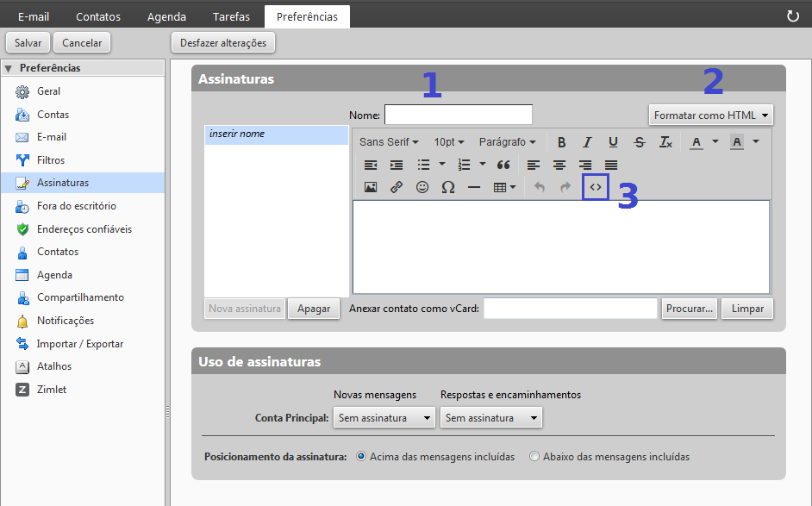The image size is (812, 506).
Task: Open the table insert dropdown
Action: click(x=505, y=187)
